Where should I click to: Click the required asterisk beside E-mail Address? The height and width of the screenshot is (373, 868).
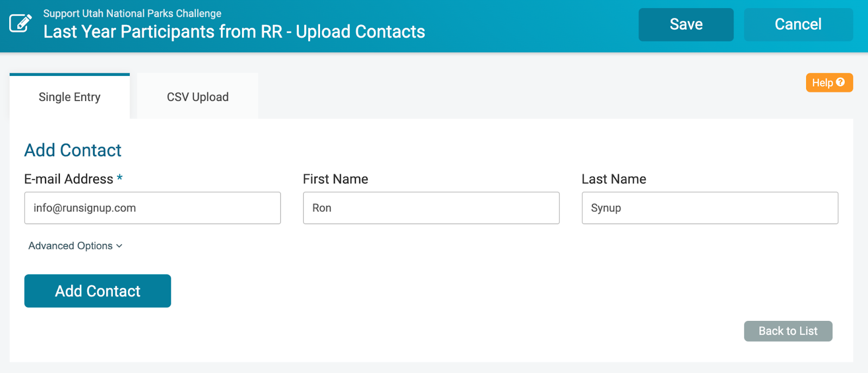(119, 178)
